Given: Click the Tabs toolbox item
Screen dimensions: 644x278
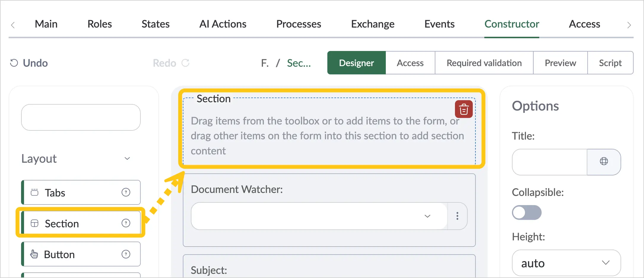Looking at the screenshot, I should [x=81, y=192].
